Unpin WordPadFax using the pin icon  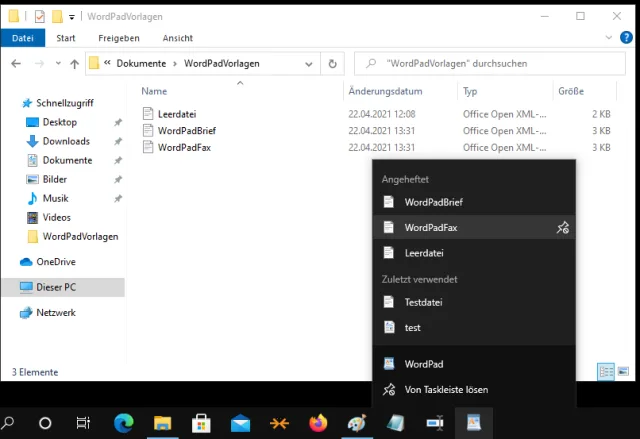click(562, 228)
